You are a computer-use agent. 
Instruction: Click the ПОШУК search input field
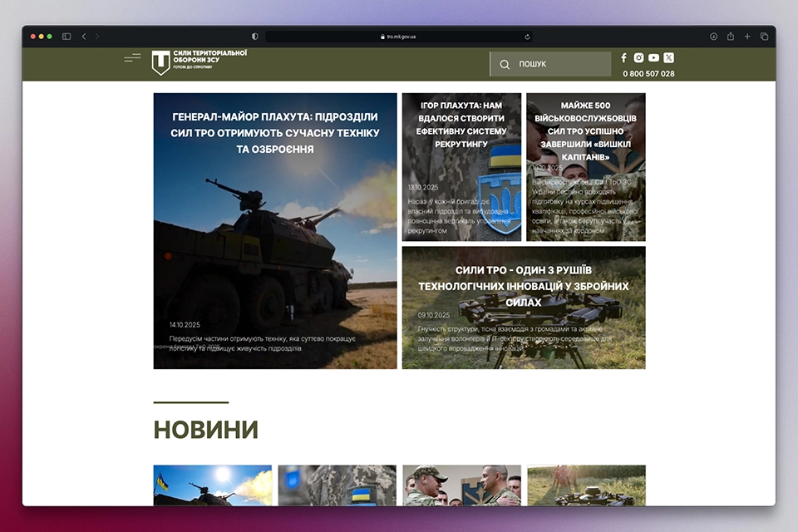[549, 64]
